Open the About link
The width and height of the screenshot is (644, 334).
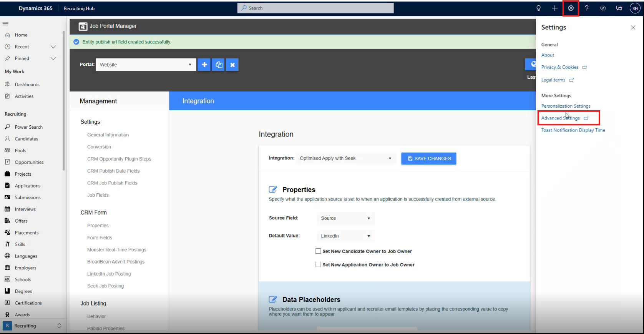click(548, 55)
